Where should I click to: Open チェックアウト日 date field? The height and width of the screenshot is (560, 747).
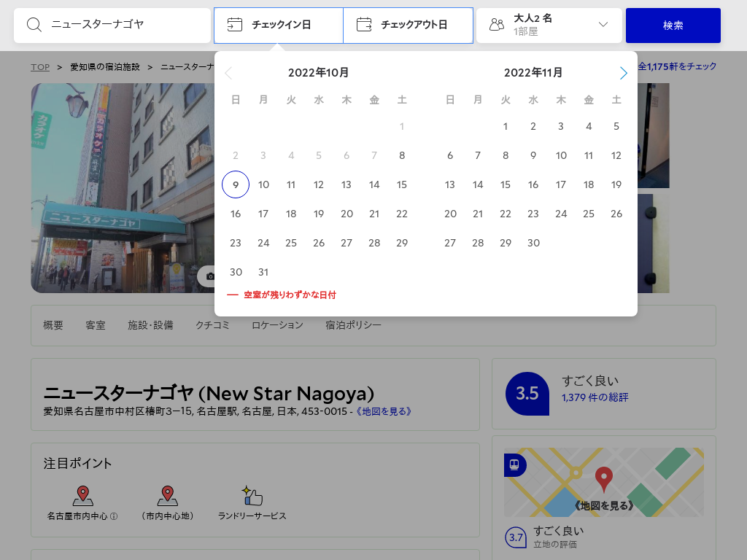click(409, 26)
